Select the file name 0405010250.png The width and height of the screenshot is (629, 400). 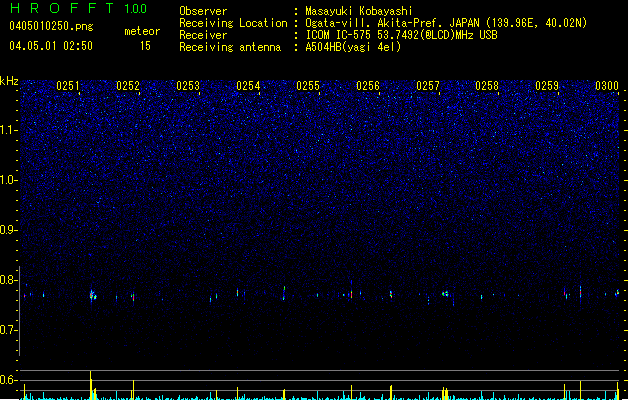tap(51, 26)
